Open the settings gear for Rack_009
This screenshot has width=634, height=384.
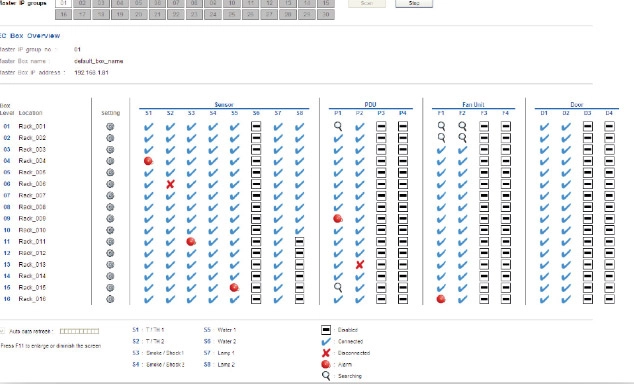(110, 219)
